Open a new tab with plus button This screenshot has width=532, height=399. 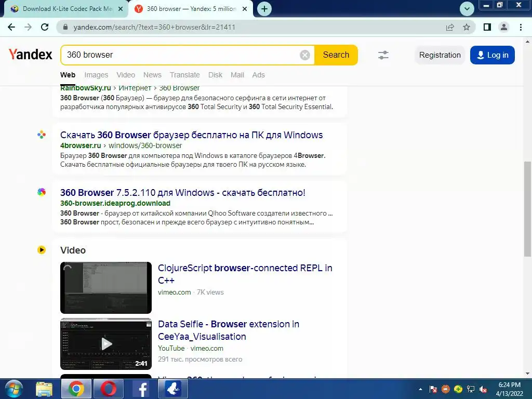pyautogui.click(x=264, y=9)
